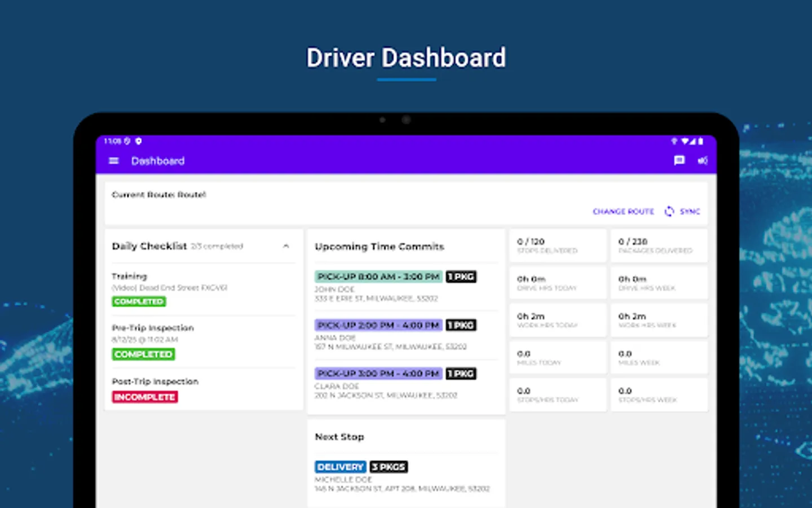
Task: Open the Miles Today card
Action: tap(558, 357)
